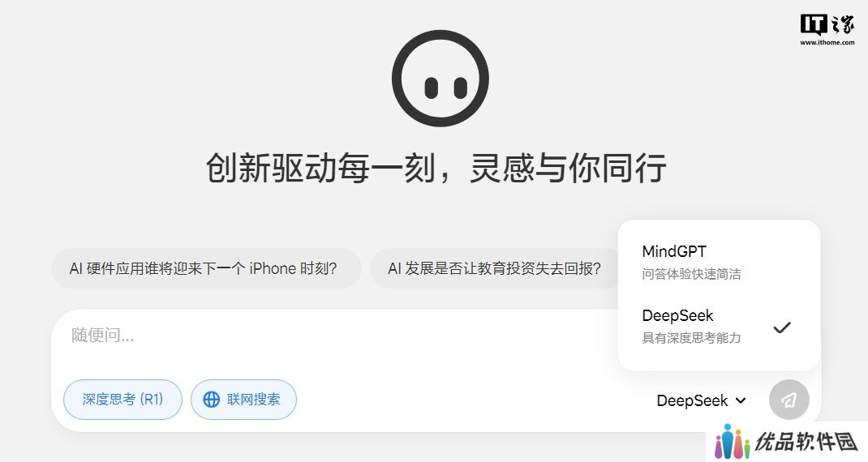Screen dimensions: 868x462
Task: Expand the DeepSeek model selector chevron
Action: tap(741, 400)
